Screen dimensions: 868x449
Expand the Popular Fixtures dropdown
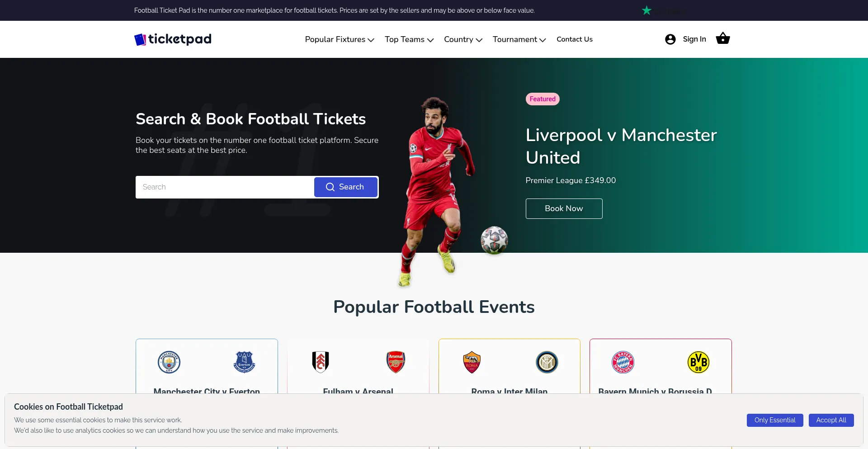coord(340,39)
